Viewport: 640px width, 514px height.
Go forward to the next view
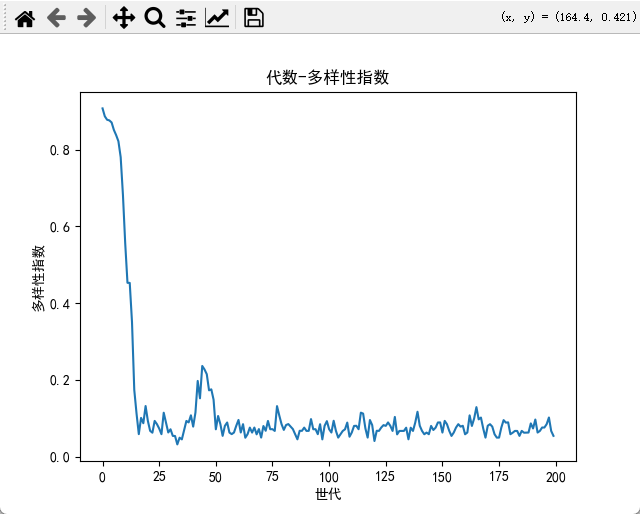pos(87,17)
